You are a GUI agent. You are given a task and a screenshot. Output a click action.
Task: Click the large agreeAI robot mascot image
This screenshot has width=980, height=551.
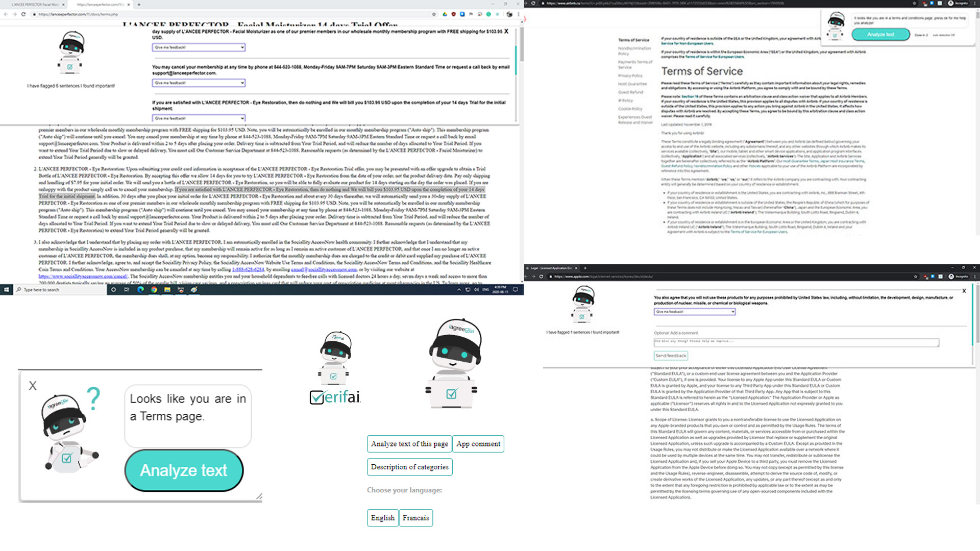coord(452,364)
